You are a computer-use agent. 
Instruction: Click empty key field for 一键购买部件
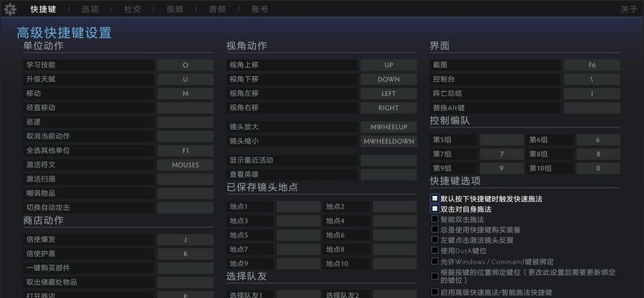pos(185,268)
